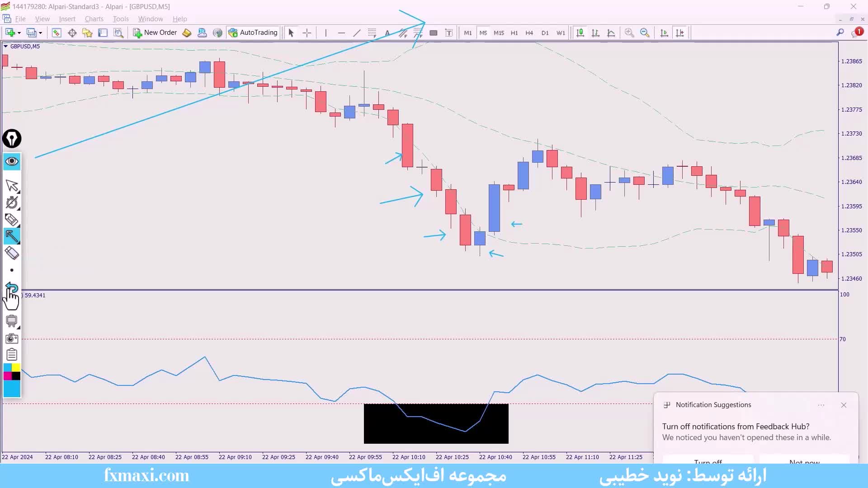Open the Charts menu
This screenshot has height=488, width=868.
(x=94, y=19)
